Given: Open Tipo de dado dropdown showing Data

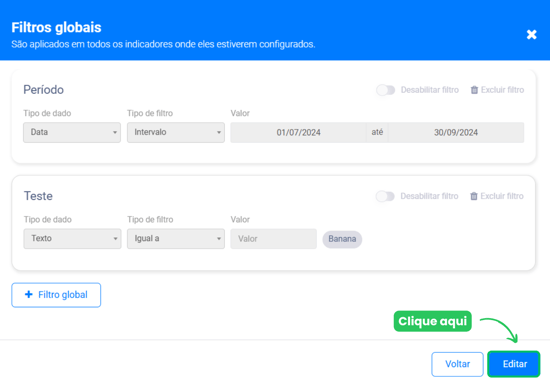Looking at the screenshot, I should point(72,132).
